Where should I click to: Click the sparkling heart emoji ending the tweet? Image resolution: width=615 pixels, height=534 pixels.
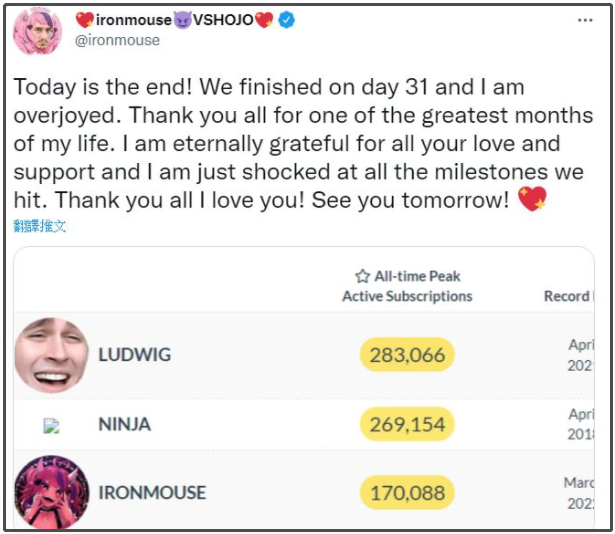pos(532,199)
